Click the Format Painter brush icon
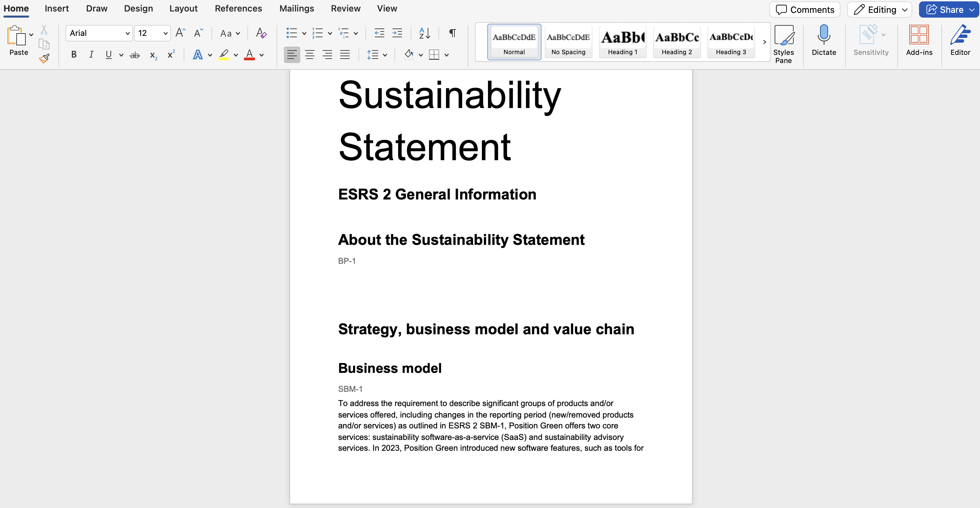The height and width of the screenshot is (508, 980). [x=44, y=58]
